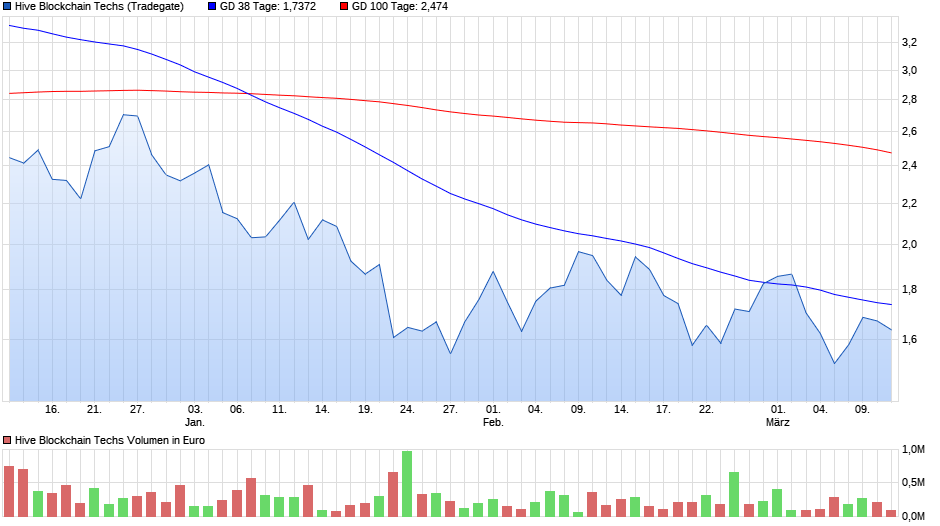Click the blue GD 38 Tage legend swatch

212,6
